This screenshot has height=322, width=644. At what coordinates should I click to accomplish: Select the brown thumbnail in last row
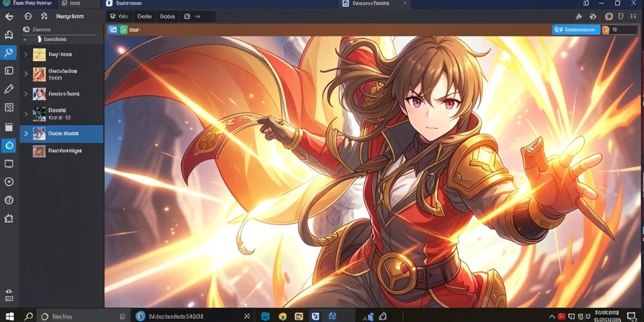pyautogui.click(x=39, y=151)
